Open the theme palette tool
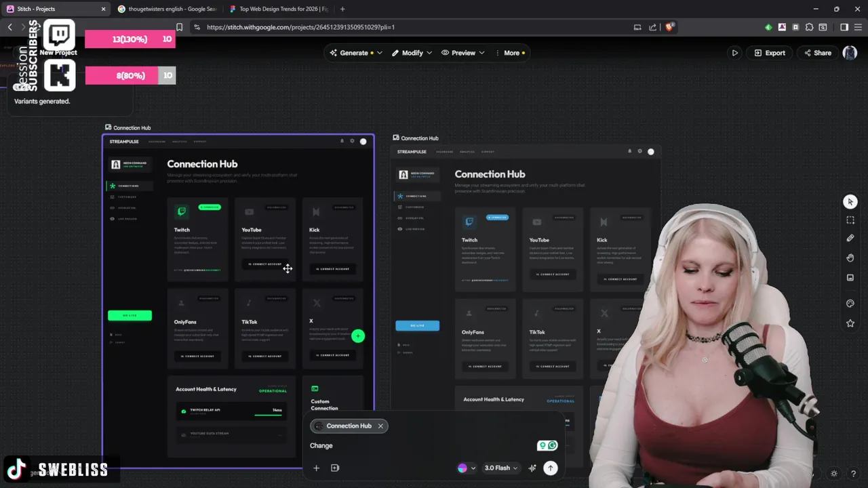Image resolution: width=868 pixels, height=488 pixels. (850, 304)
